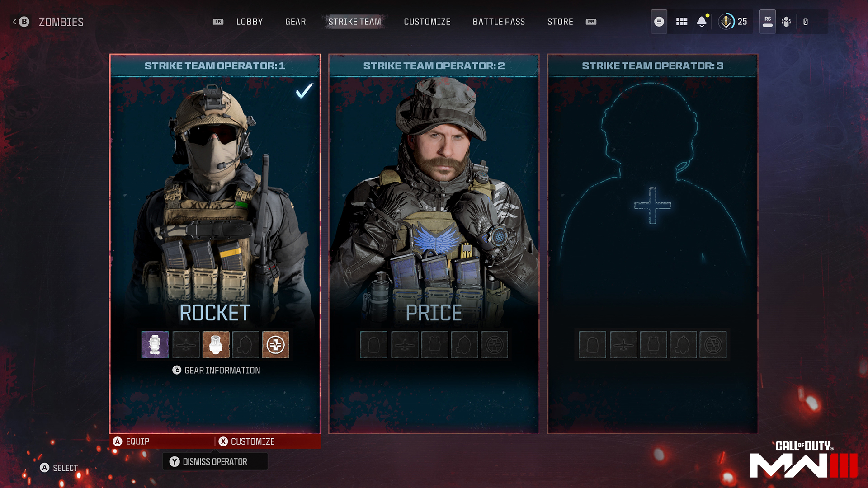
Task: Click the Strike Team tab
Action: [355, 21]
